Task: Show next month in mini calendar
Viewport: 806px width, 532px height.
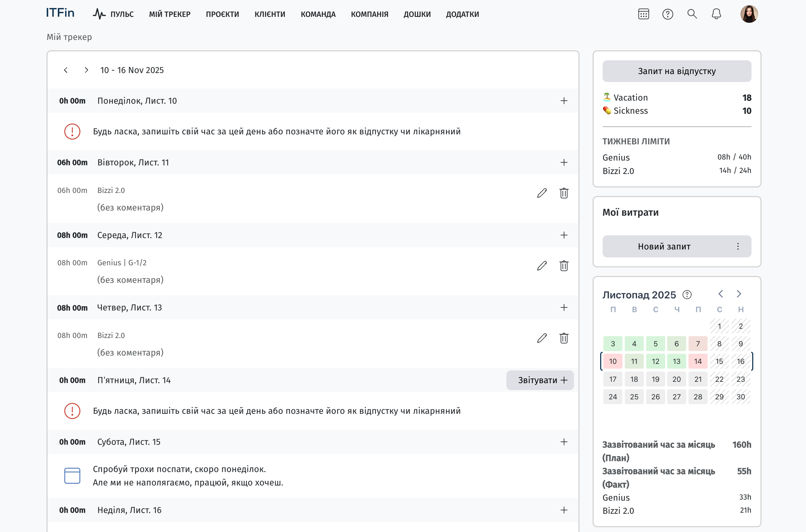Action: [739, 294]
